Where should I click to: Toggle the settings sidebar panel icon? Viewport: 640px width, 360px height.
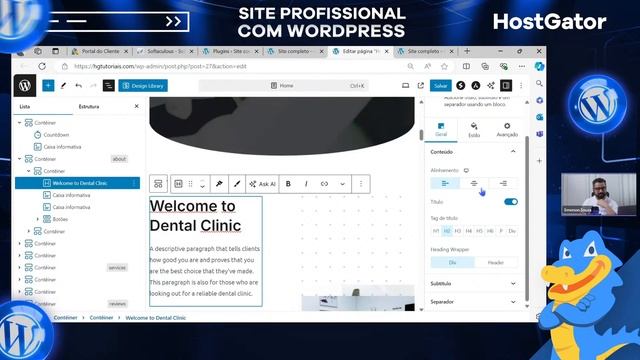point(506,86)
